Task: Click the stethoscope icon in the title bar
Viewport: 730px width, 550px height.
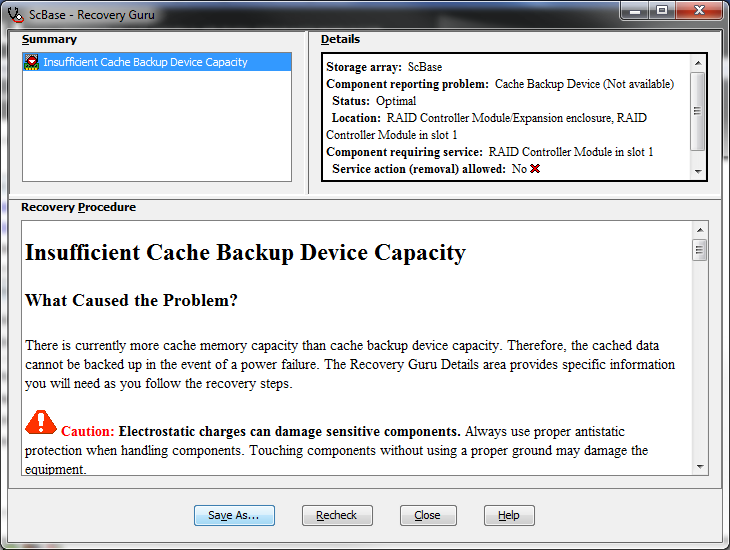Action: pos(15,15)
